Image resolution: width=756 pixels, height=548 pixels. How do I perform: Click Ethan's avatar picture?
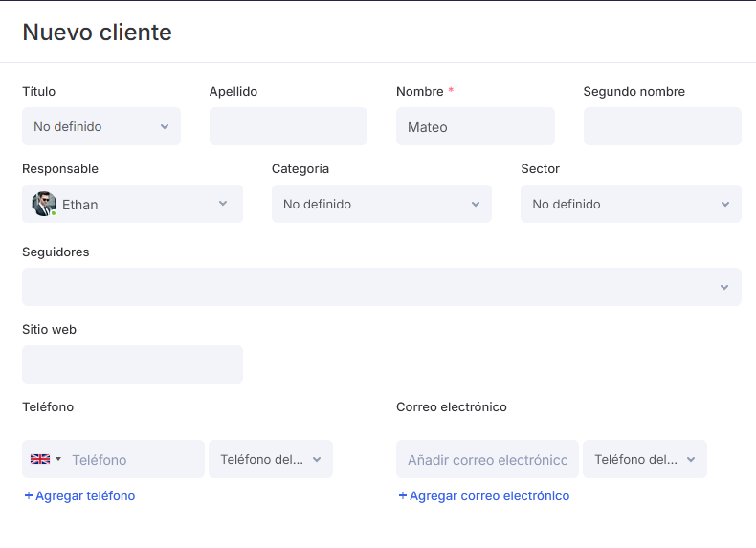[44, 204]
